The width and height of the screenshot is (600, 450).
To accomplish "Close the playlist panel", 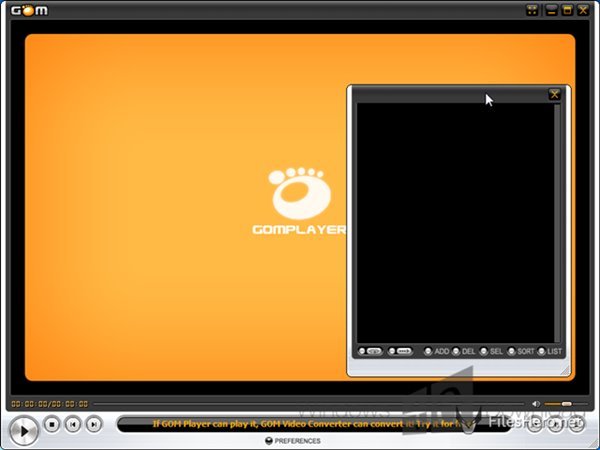I will pyautogui.click(x=554, y=94).
